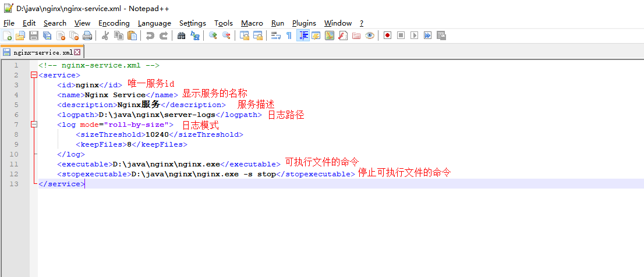
Task: Stop macro recording square icon
Action: (401, 35)
